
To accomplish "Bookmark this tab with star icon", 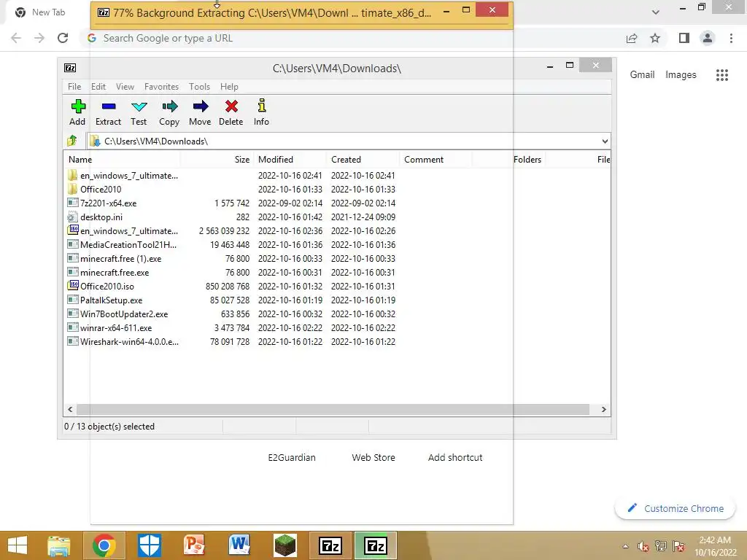I will pyautogui.click(x=655, y=38).
